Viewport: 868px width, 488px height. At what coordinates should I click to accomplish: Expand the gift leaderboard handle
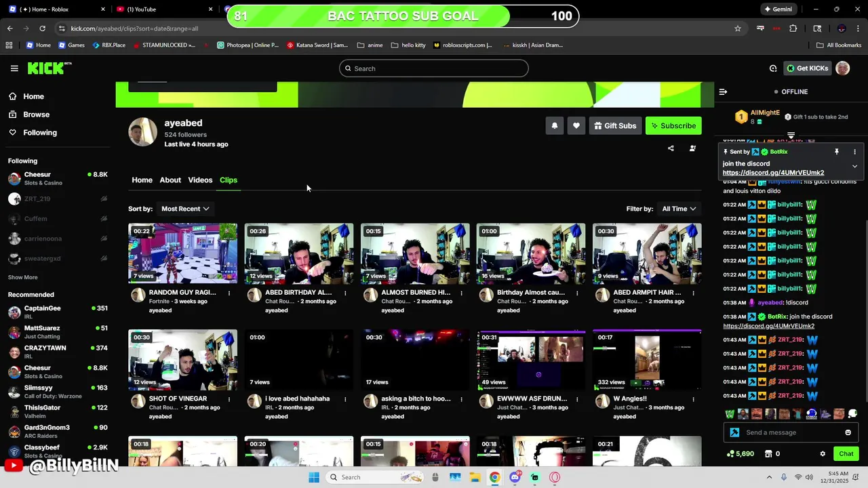tap(791, 136)
